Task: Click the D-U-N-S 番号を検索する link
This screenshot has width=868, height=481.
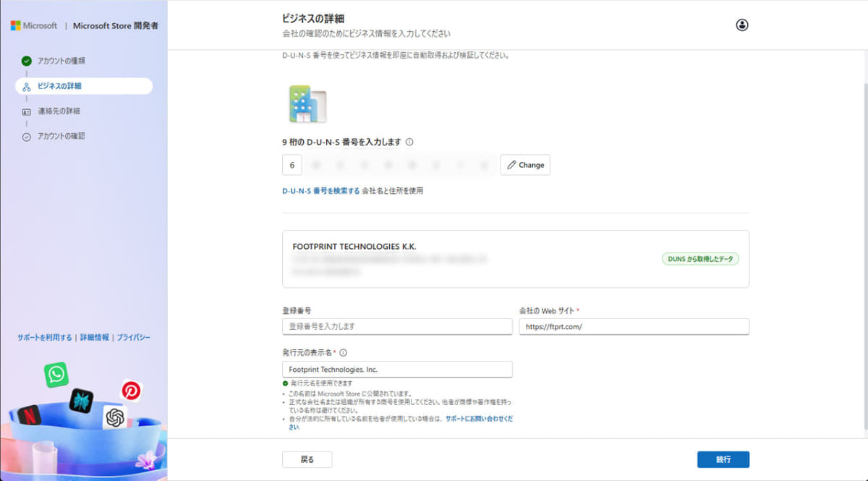Action: point(320,191)
